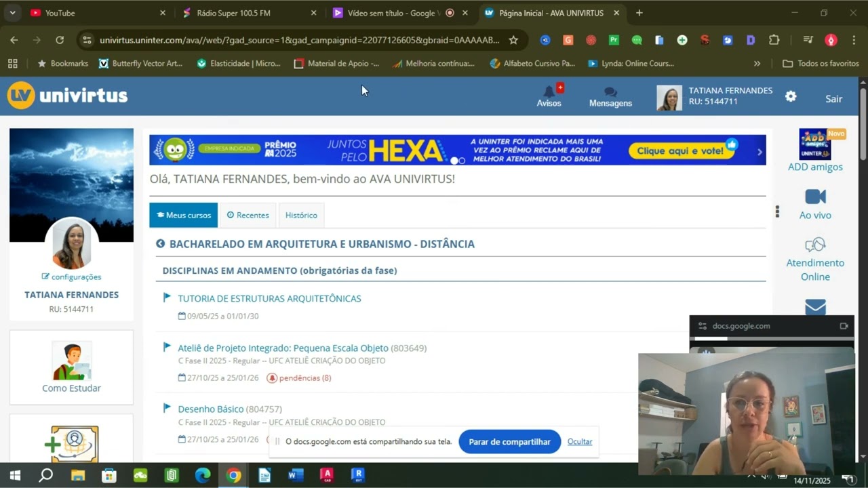Open File Explorer from the taskbar
Screen dimensions: 868x488
[x=77, y=475]
